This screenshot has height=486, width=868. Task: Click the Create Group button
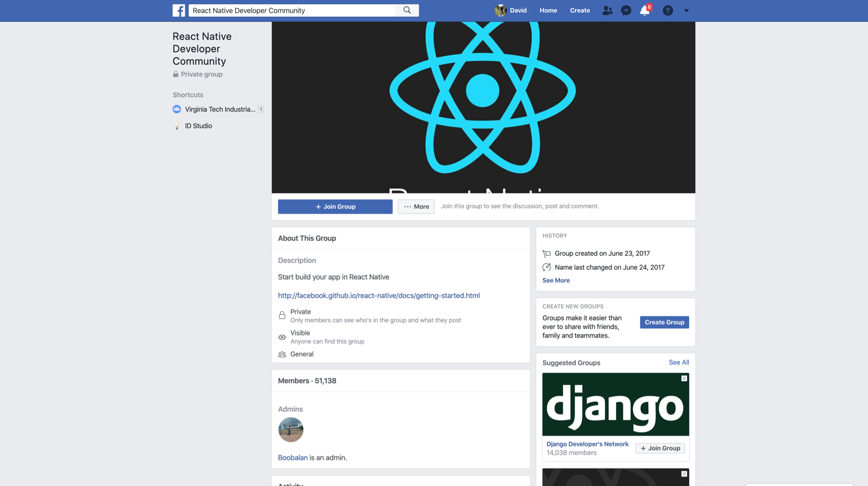(x=664, y=322)
